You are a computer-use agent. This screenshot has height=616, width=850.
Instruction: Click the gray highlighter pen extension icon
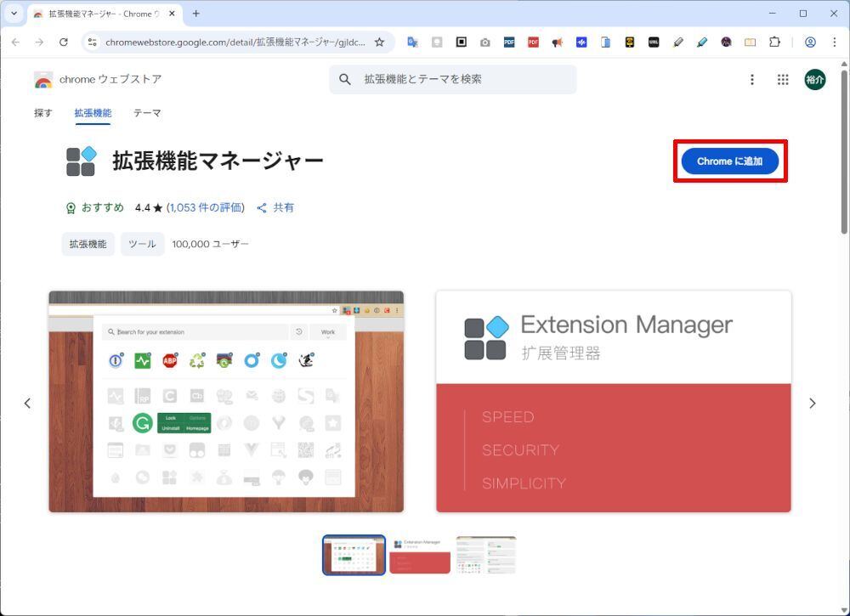[x=677, y=42]
